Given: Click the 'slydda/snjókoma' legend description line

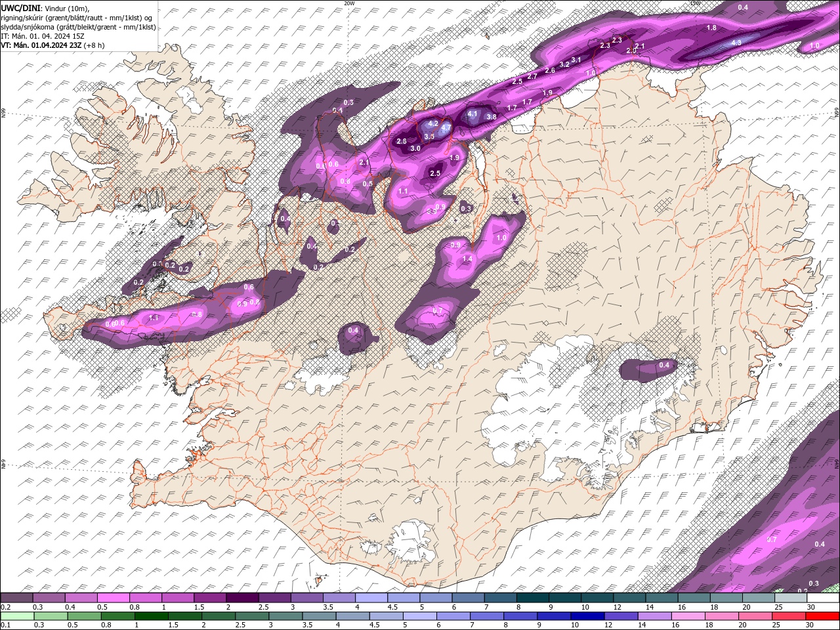Looking at the screenshot, I should (x=78, y=26).
